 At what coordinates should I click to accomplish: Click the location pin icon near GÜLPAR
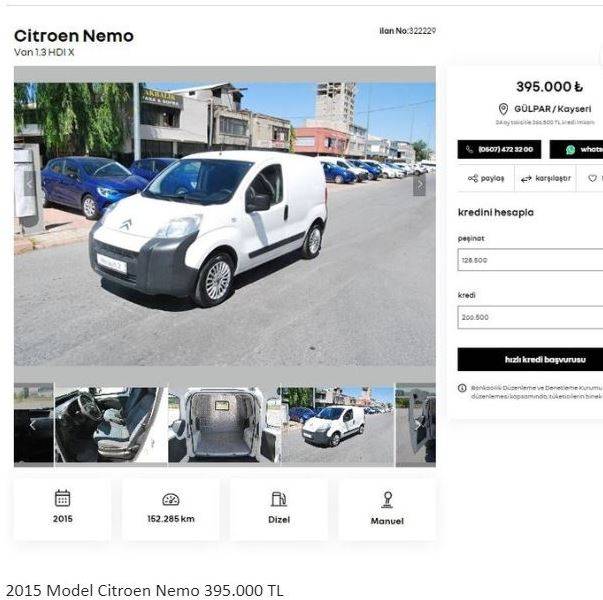pos(503,109)
